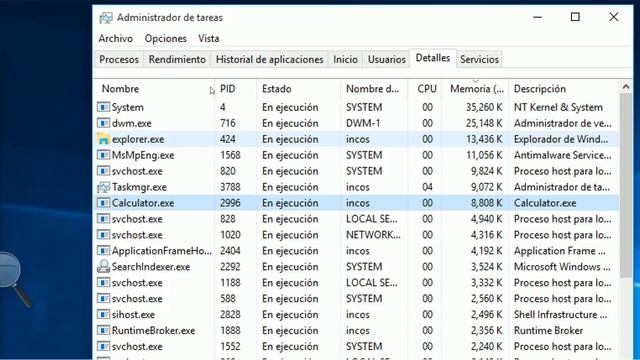640x360 pixels.
Task: Sort by the Descripción column header
Action: click(563, 89)
